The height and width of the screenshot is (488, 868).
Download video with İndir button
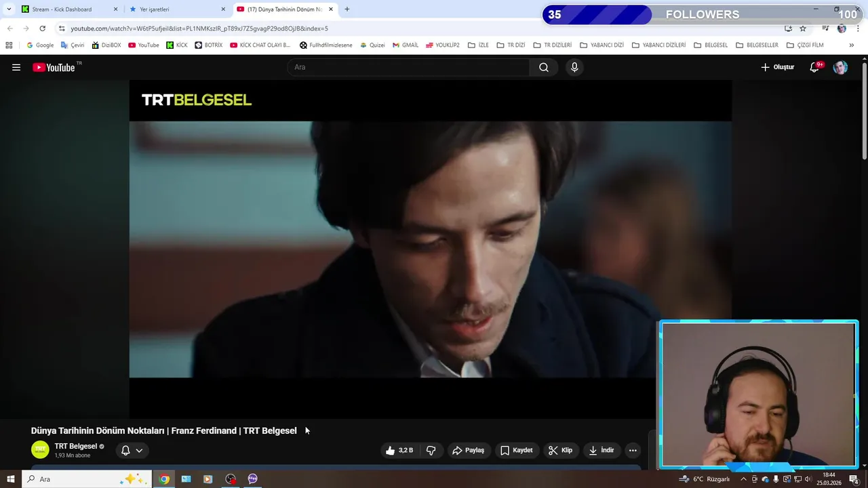point(601,450)
